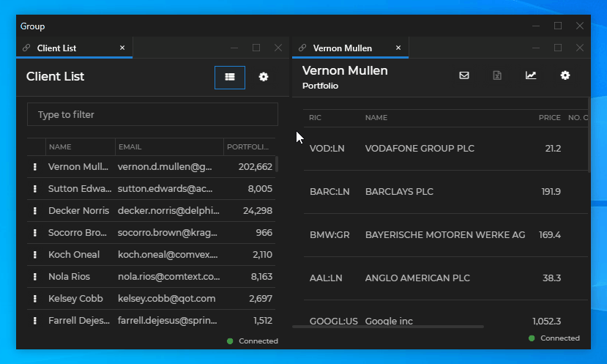Close the Client List tab

122,48
